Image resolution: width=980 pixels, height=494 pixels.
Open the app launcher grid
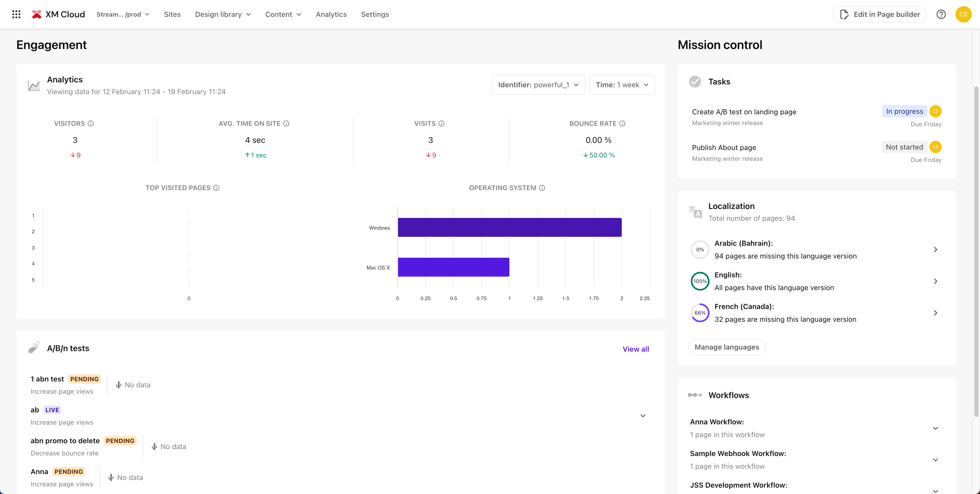(16, 14)
